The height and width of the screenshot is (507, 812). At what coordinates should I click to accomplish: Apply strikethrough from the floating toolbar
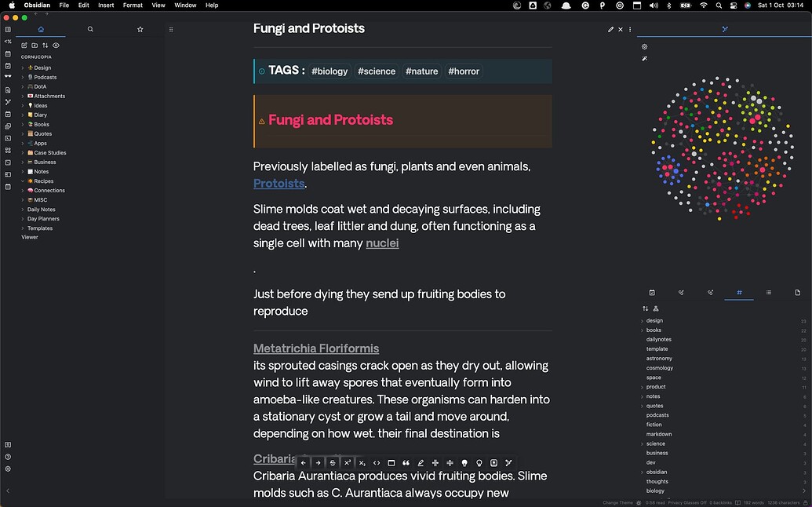click(333, 463)
